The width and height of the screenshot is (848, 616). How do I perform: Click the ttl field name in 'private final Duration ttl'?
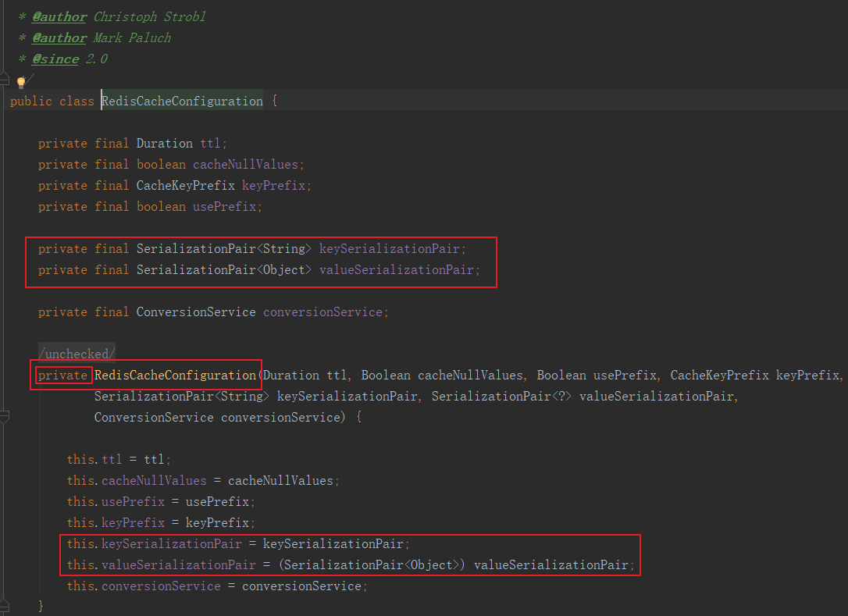tap(210, 144)
